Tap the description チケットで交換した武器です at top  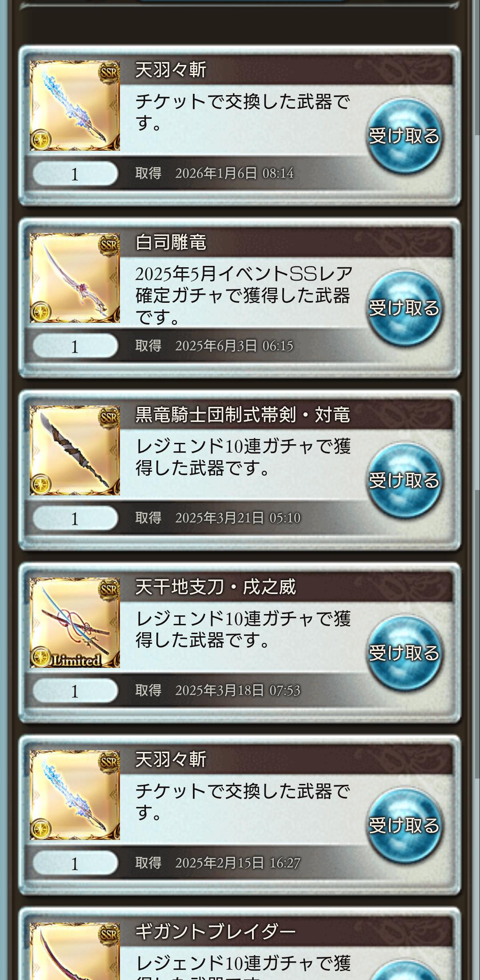pyautogui.click(x=243, y=112)
